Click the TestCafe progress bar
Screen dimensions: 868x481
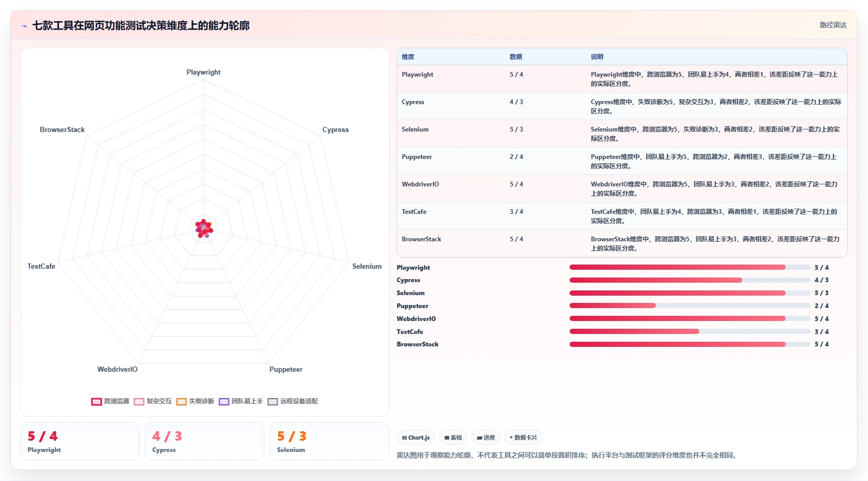tap(690, 331)
